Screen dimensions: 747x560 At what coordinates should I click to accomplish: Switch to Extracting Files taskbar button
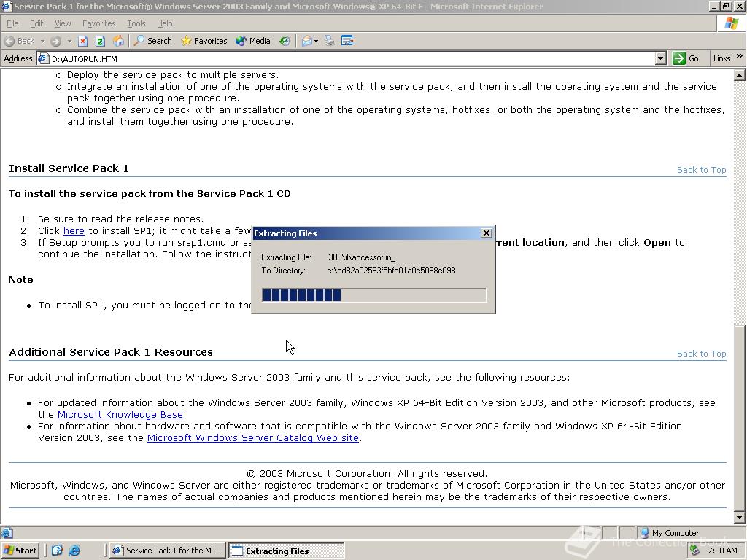[286, 551]
